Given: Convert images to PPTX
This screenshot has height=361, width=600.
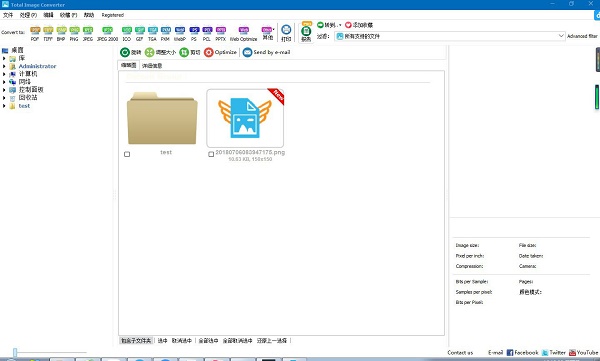Looking at the screenshot, I should coord(220,33).
